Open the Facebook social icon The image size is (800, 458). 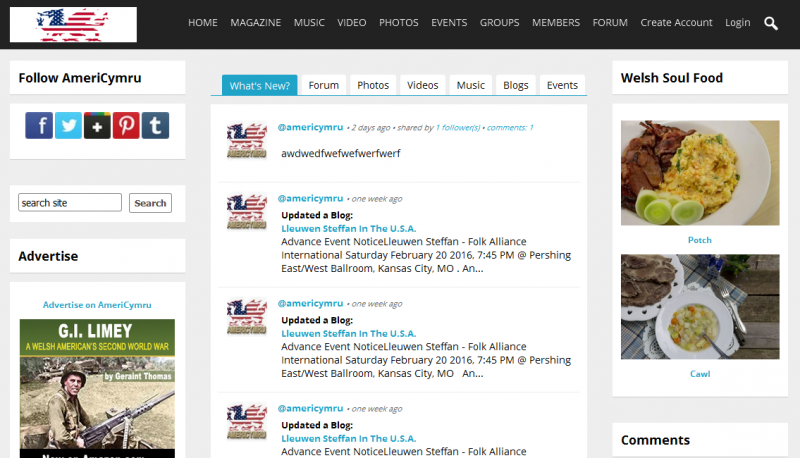pyautogui.click(x=39, y=125)
